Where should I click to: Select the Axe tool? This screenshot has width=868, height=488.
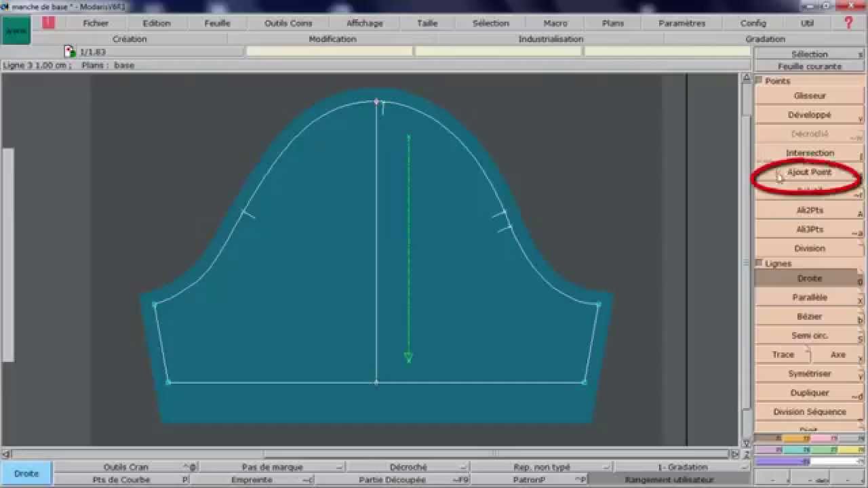click(x=838, y=354)
